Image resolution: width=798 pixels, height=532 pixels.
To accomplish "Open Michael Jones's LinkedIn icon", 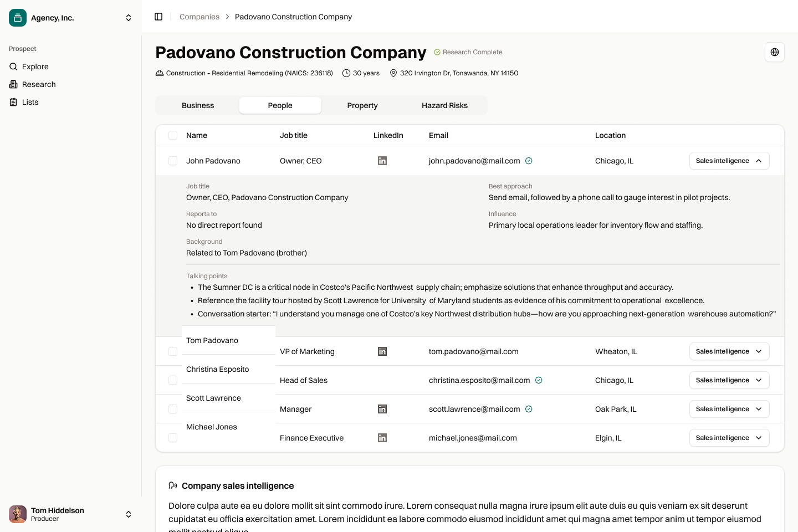I will point(382,438).
